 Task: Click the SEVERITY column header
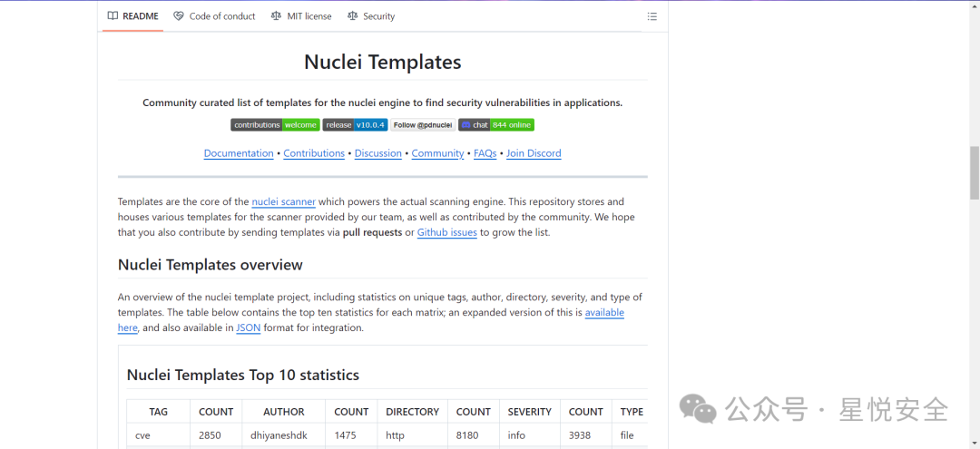[x=529, y=412]
